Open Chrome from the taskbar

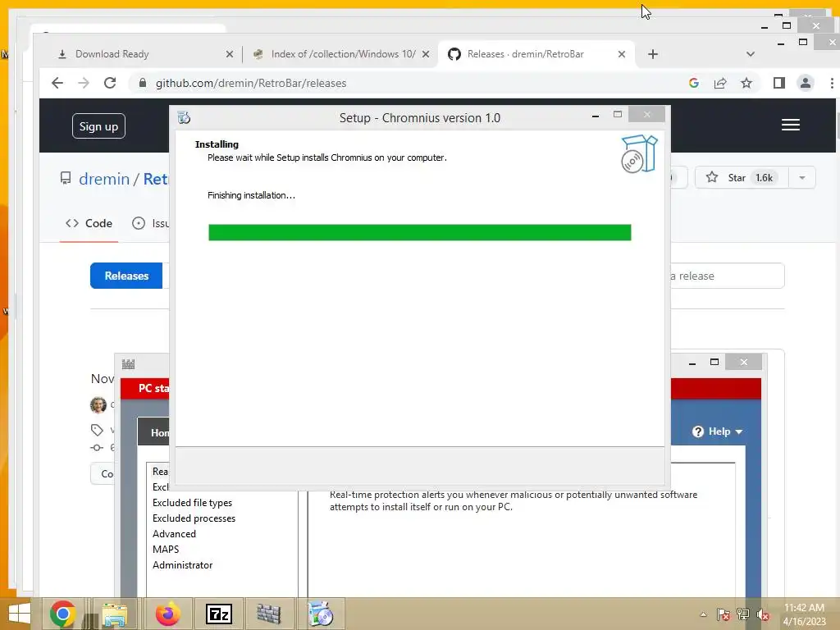62,614
